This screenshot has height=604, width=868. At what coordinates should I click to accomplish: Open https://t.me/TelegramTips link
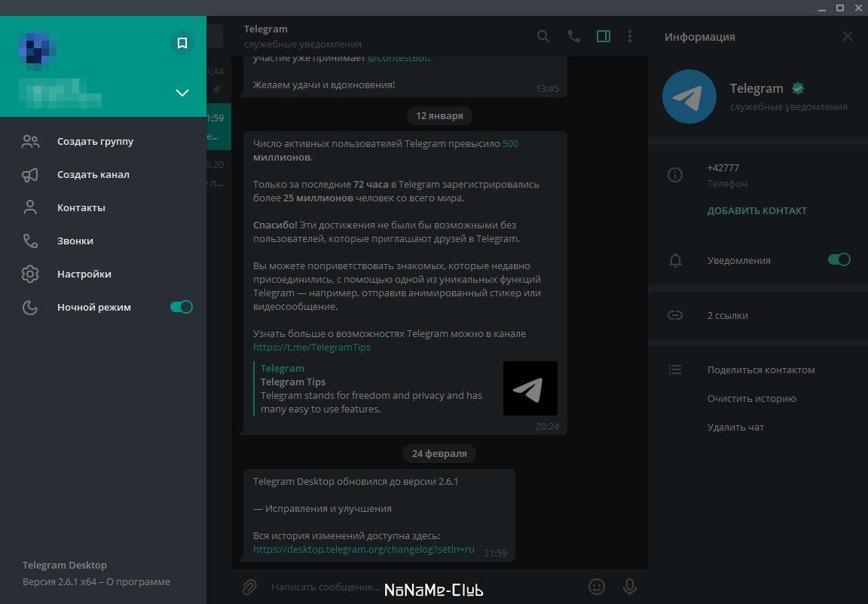[312, 348]
